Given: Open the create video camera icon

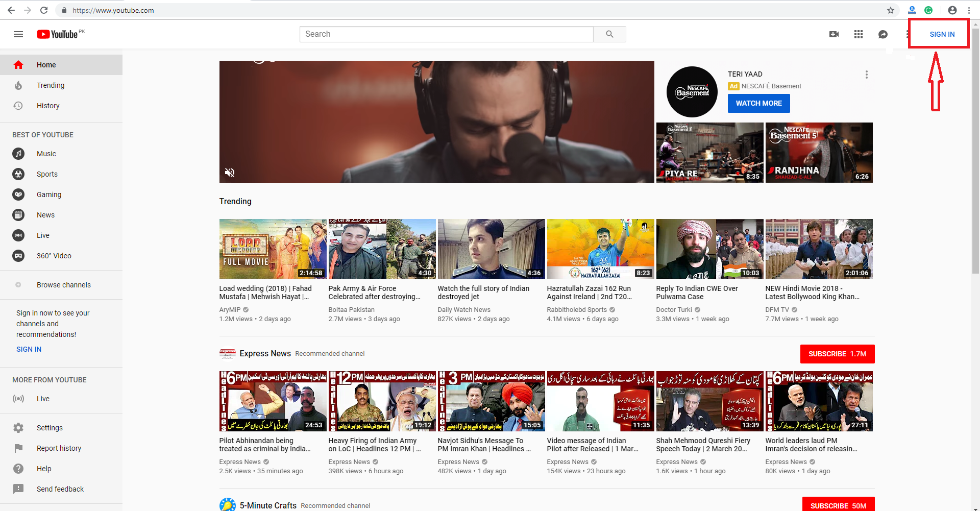Looking at the screenshot, I should (834, 34).
